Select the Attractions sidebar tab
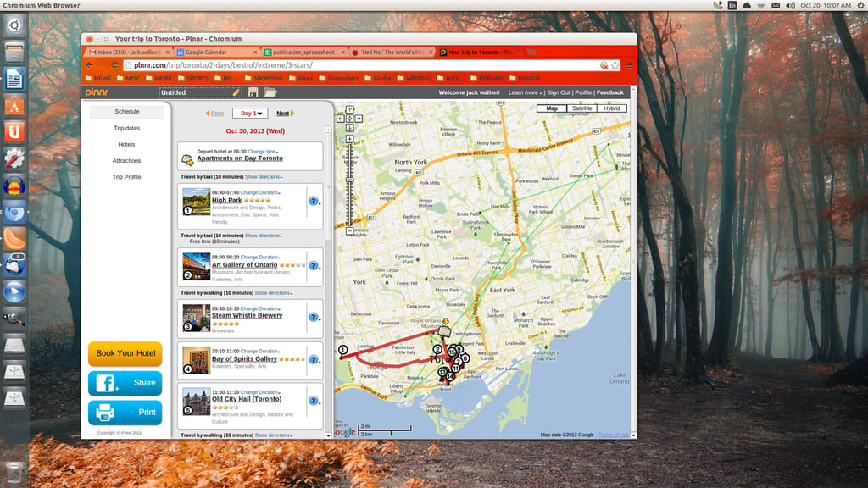Image resolution: width=868 pixels, height=488 pixels. [x=127, y=160]
